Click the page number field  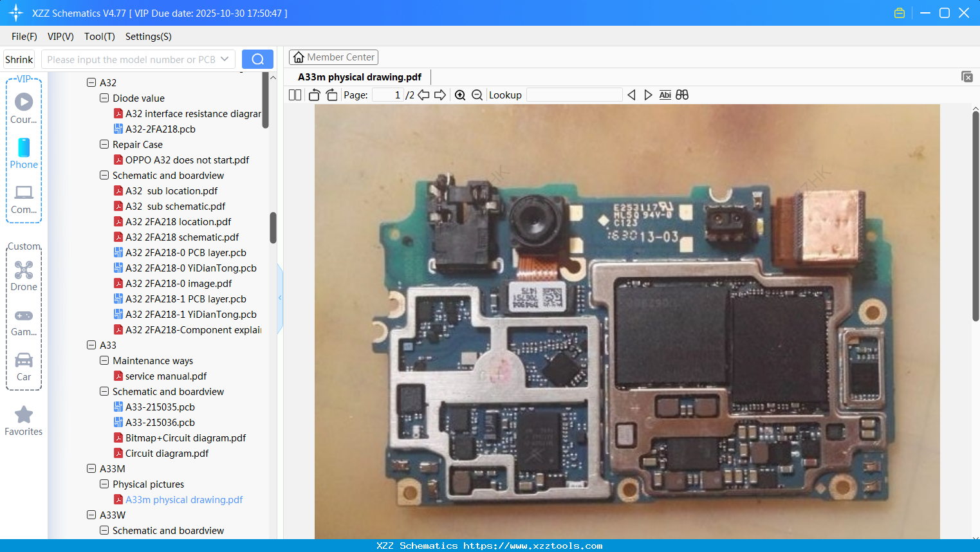coord(387,95)
